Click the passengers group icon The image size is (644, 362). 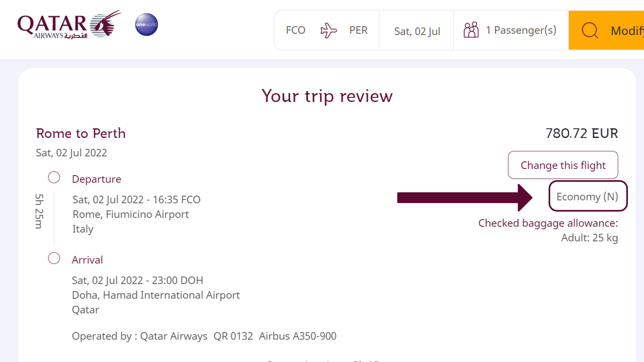(471, 30)
